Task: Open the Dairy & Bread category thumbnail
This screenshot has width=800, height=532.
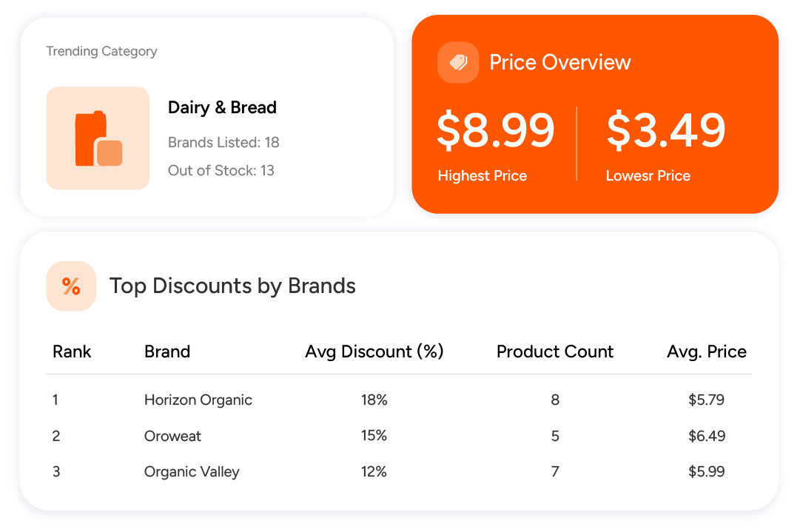Action: pos(98,138)
